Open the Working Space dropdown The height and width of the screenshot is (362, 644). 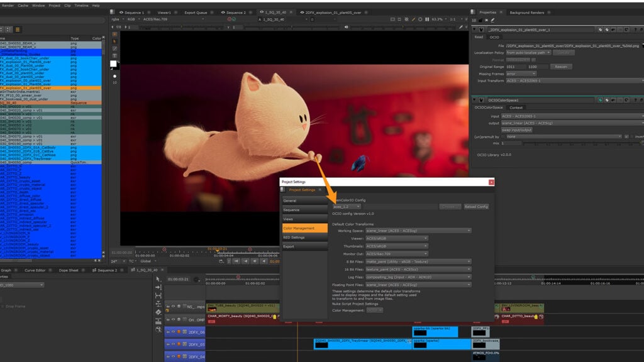coord(418,231)
